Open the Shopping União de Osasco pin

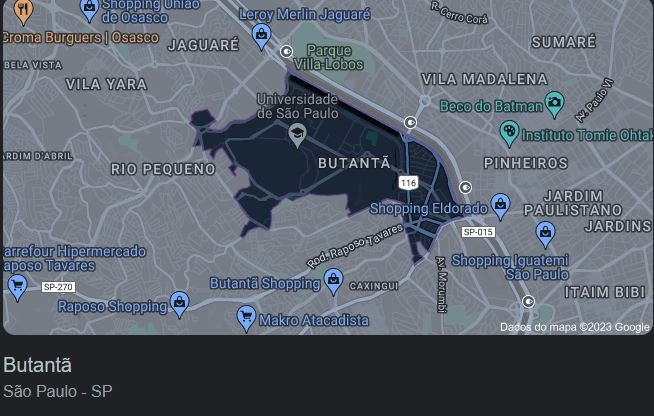pyautogui.click(x=89, y=10)
